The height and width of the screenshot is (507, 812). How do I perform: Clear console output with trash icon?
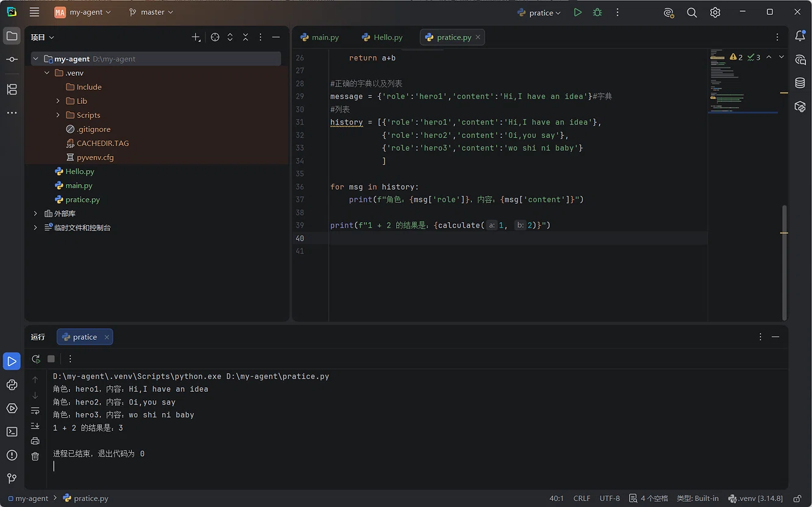(x=35, y=456)
